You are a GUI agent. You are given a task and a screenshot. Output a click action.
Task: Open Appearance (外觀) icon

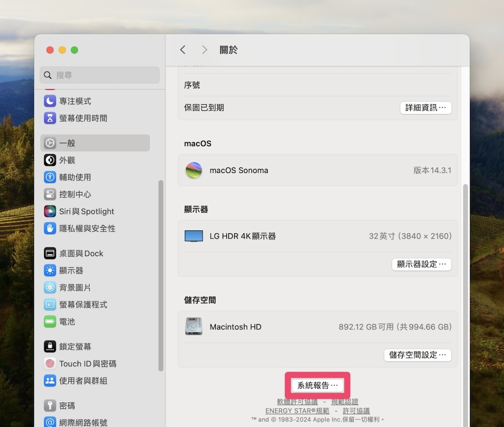50,160
